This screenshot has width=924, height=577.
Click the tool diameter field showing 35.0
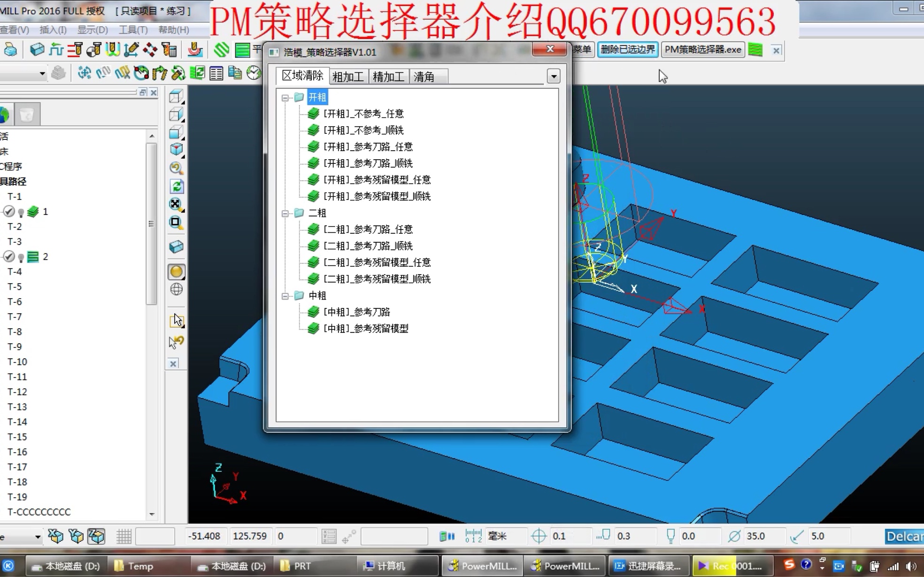pos(765,536)
